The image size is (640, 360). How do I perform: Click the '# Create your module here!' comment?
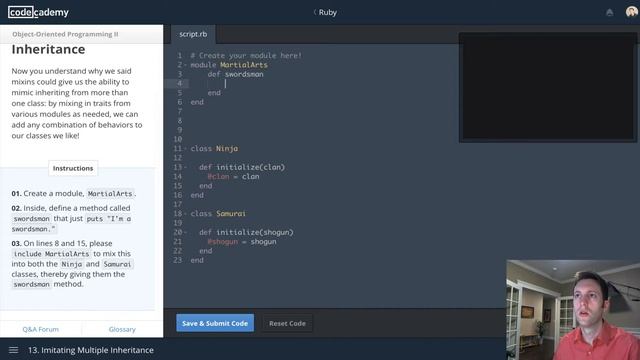[246, 56]
